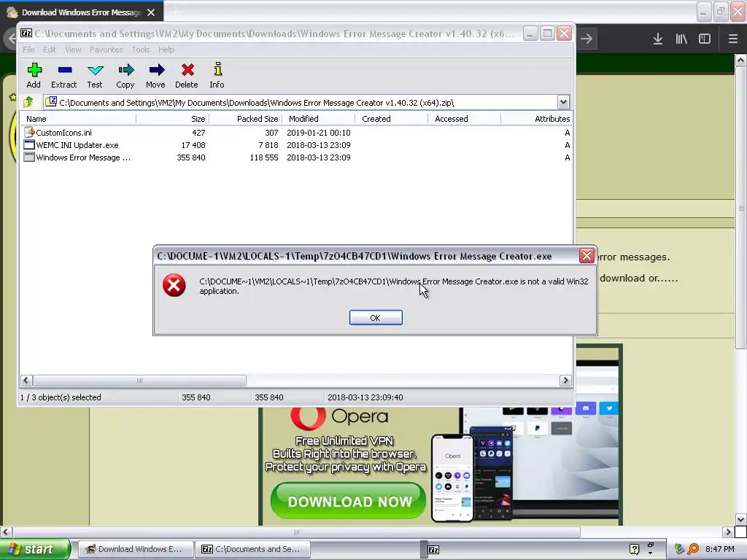747x560 pixels.
Task: Click the 7z icon in taskbar toolbar
Action: point(433,550)
